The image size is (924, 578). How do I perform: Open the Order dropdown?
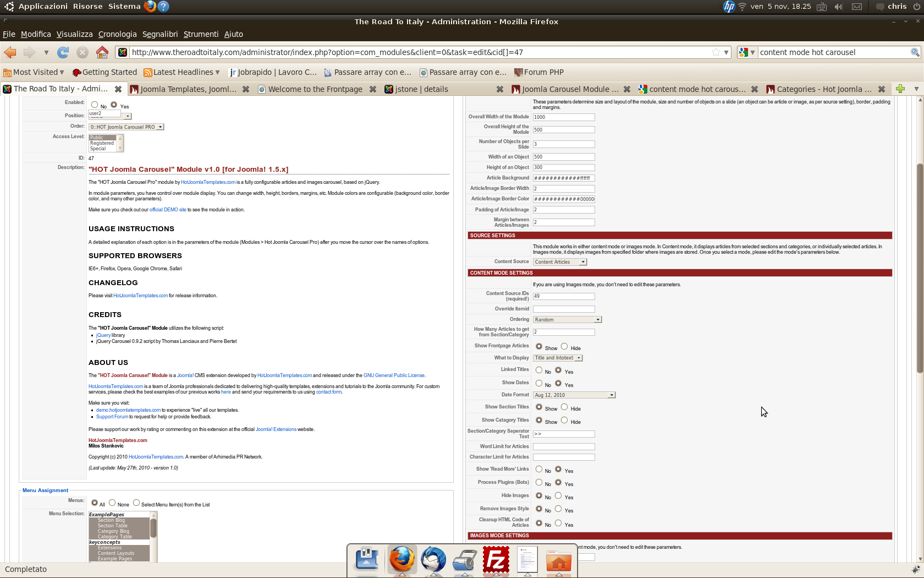[x=127, y=127]
